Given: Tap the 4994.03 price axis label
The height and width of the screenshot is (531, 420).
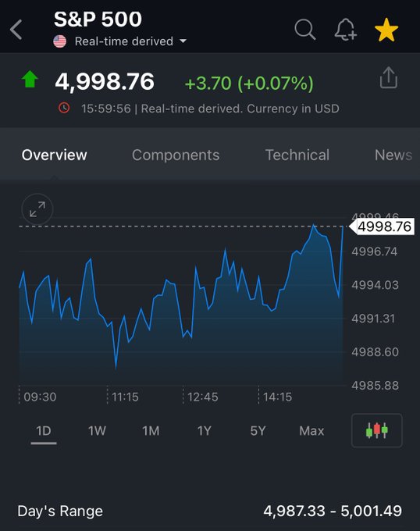Looking at the screenshot, I should (375, 285).
